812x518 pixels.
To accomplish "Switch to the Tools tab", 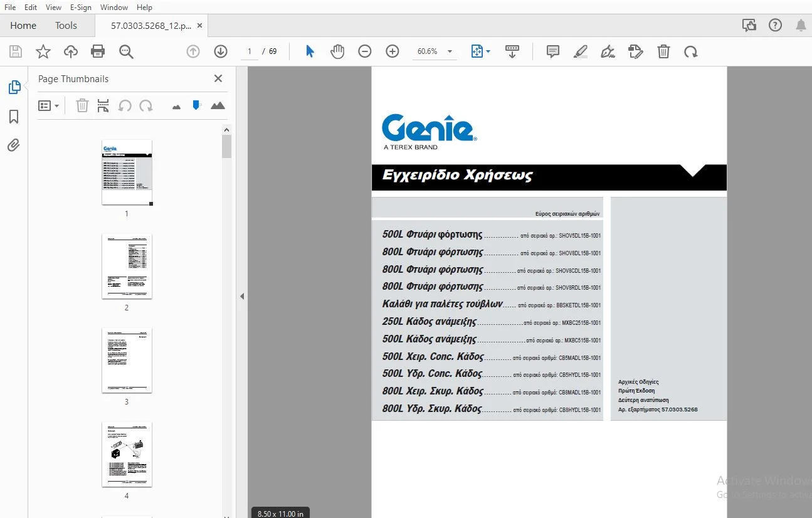I will pos(66,26).
